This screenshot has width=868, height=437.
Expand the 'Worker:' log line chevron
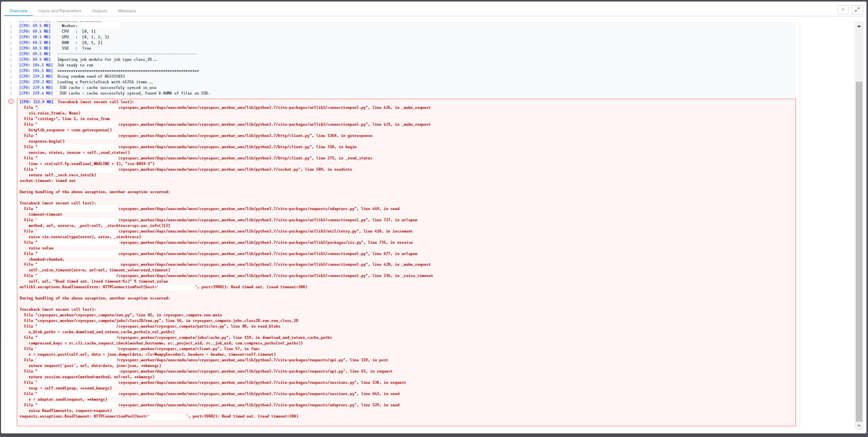(11, 26)
